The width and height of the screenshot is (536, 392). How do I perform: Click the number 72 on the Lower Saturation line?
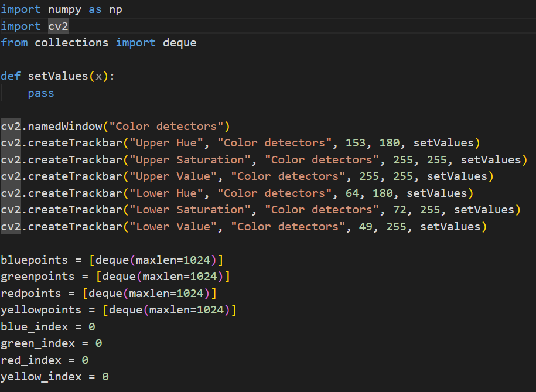point(400,210)
